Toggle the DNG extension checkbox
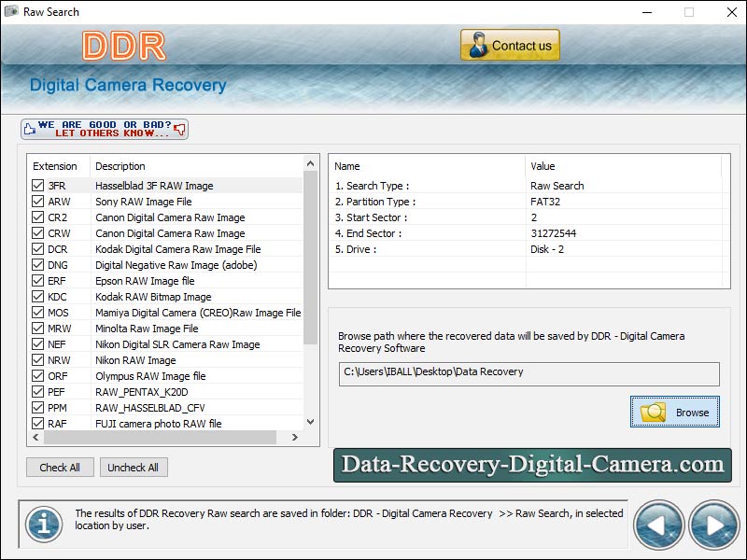The height and width of the screenshot is (560, 747). 37,265
